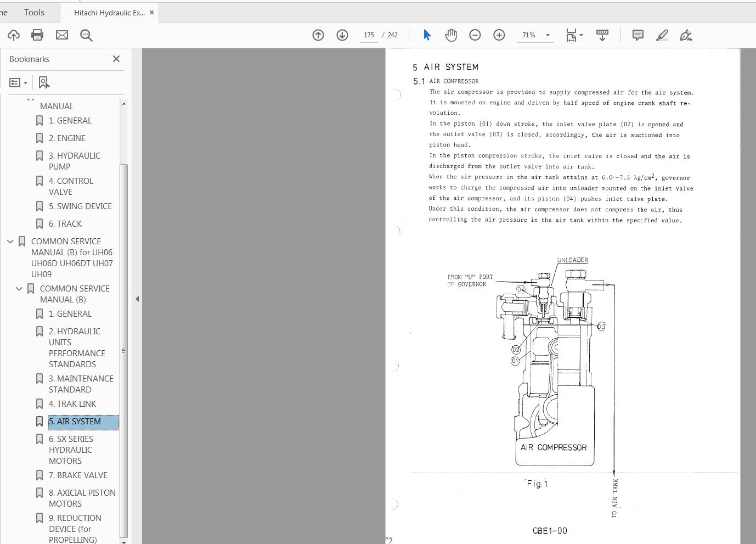Click the upload to cloud icon
Image resolution: width=756 pixels, height=544 pixels.
point(14,35)
